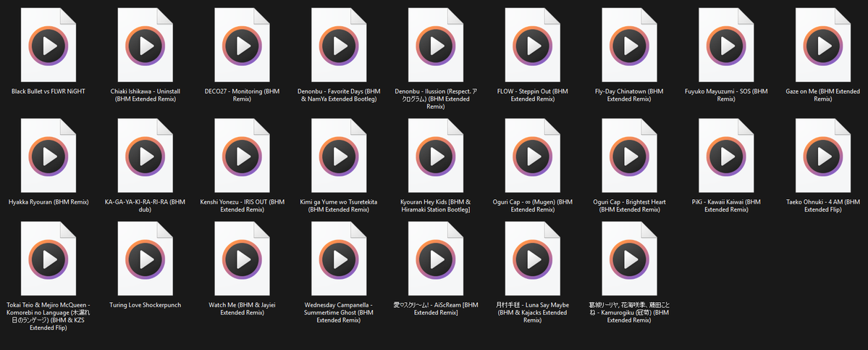Click the filename 'Black Bullet vs FLWR NiGHT'
The width and height of the screenshot is (868, 350).
[49, 91]
